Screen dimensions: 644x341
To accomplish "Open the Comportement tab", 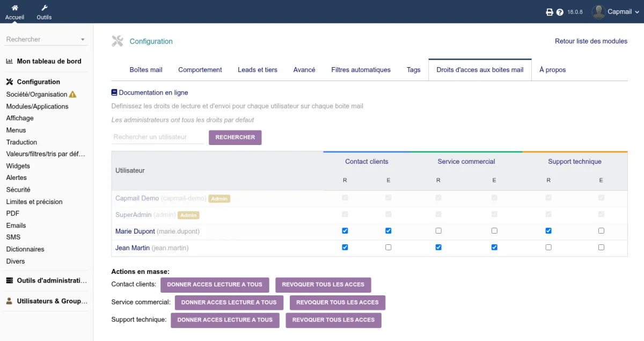I will click(200, 70).
